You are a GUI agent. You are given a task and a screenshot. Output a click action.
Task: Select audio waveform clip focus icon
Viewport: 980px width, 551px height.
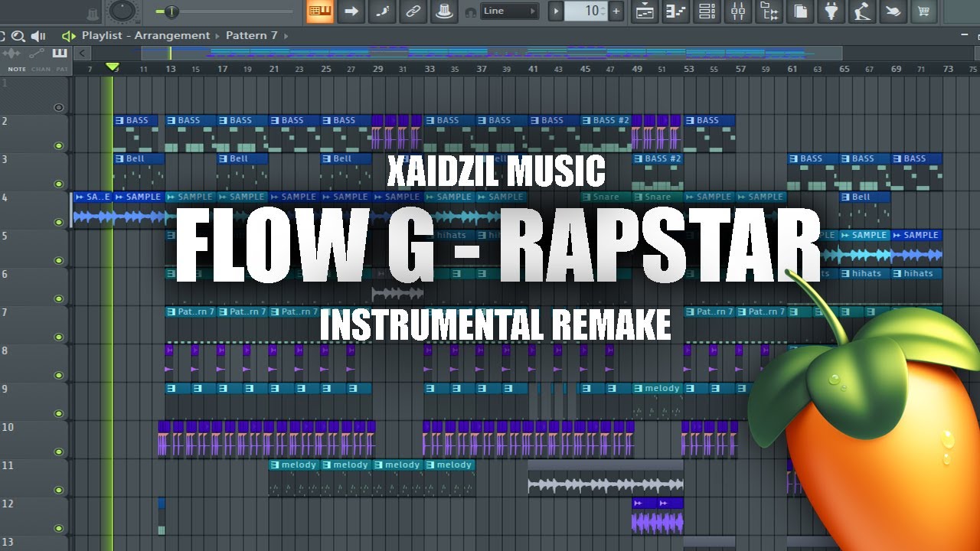[x=11, y=54]
